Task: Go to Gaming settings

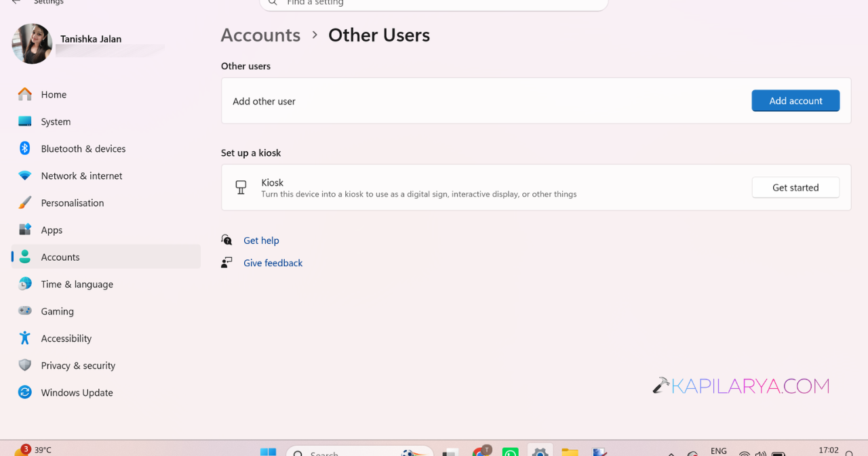Action: (x=106, y=311)
